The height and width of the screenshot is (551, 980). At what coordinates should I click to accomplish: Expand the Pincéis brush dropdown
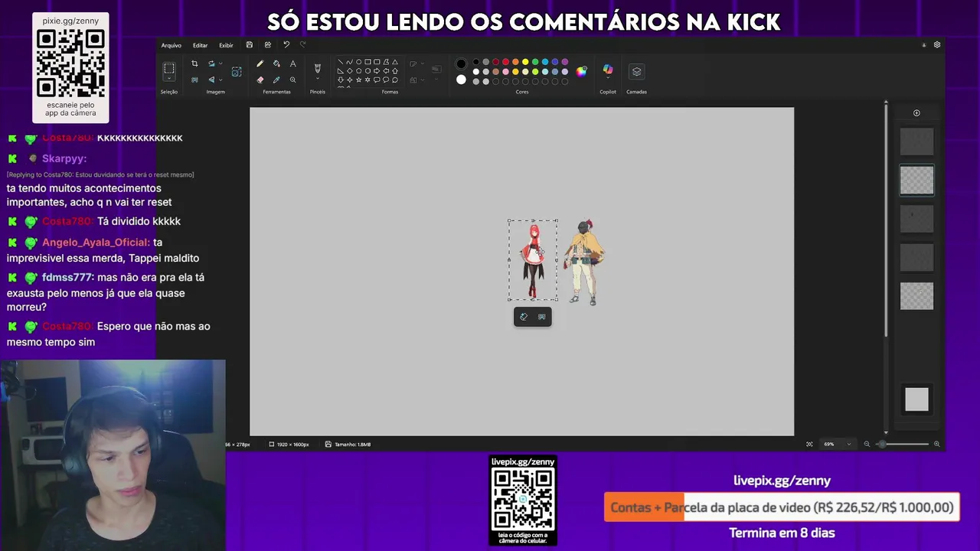click(318, 78)
